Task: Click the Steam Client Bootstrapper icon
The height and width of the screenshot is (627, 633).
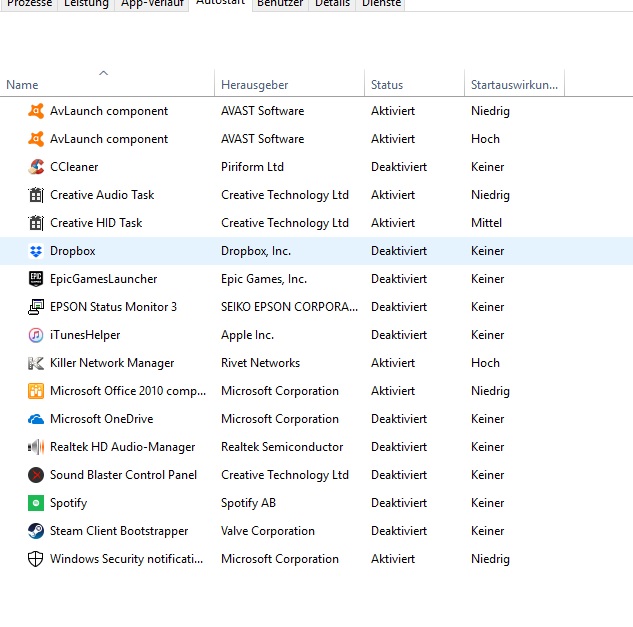Action: [x=36, y=531]
